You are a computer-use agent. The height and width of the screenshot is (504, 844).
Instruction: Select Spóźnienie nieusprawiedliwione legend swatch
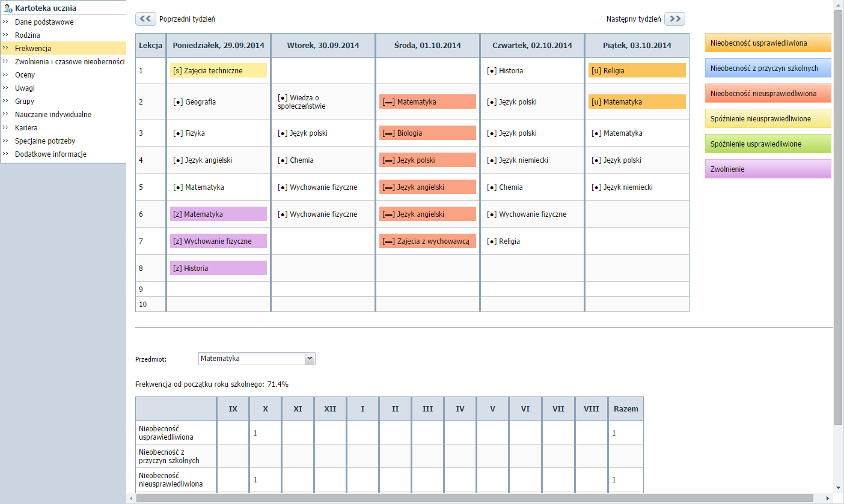768,119
